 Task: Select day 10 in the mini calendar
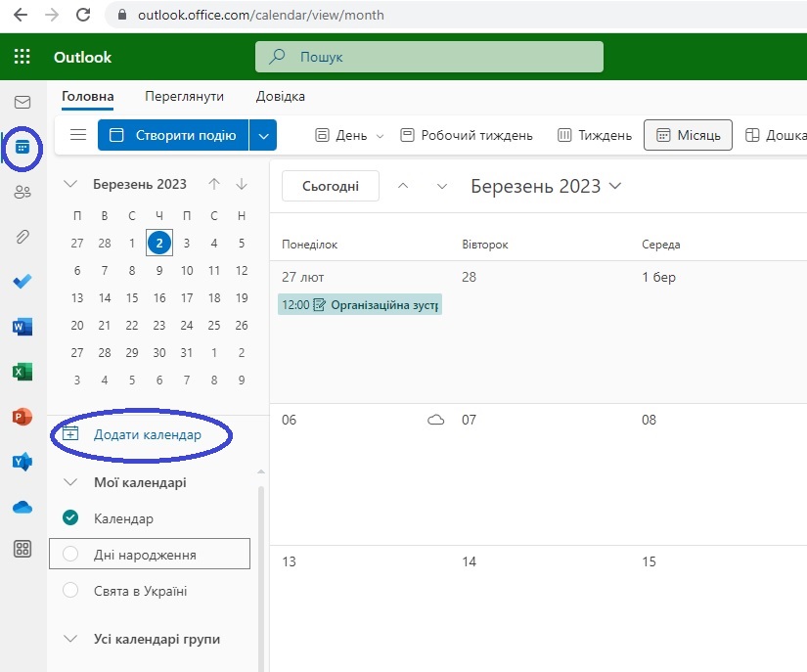186,271
